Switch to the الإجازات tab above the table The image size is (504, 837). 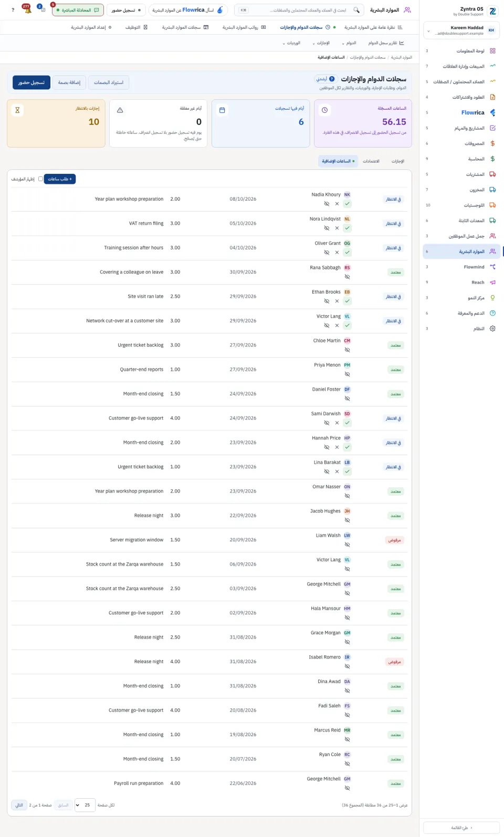[398, 161]
